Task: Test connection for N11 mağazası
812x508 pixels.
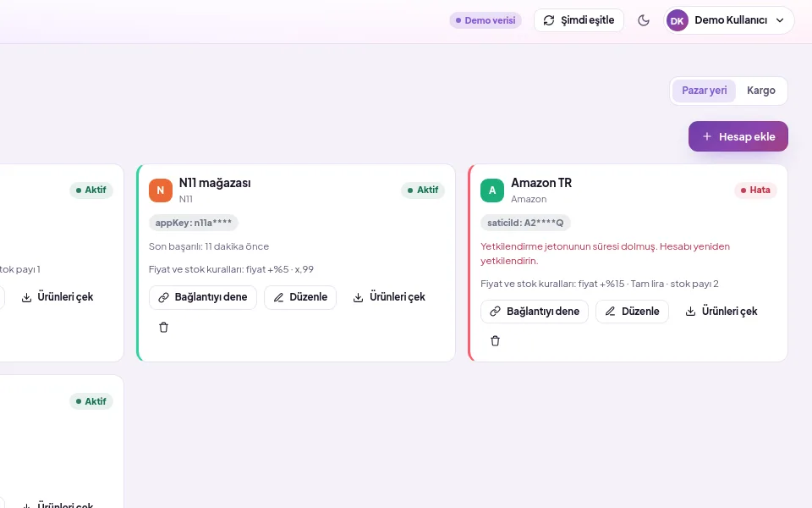Action: pyautogui.click(x=203, y=297)
